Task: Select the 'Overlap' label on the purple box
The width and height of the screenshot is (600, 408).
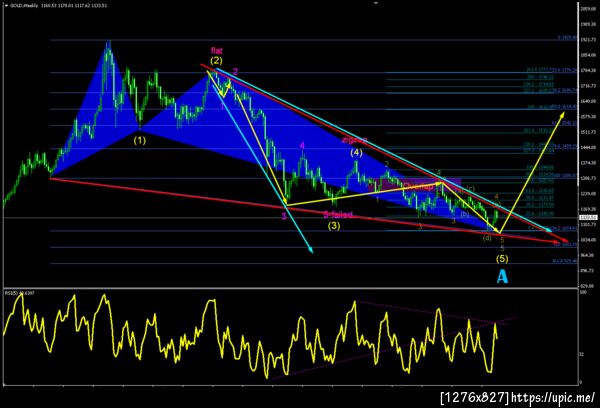Action: [x=419, y=186]
